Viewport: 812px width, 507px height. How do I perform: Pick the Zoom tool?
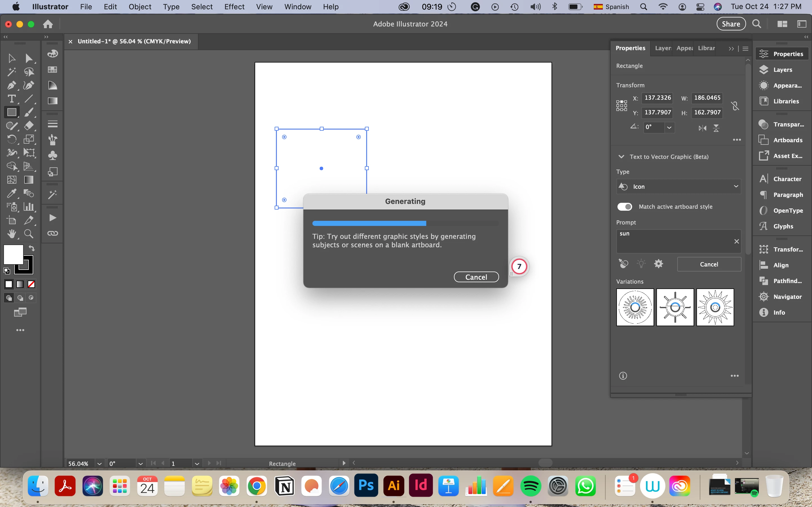(x=28, y=234)
